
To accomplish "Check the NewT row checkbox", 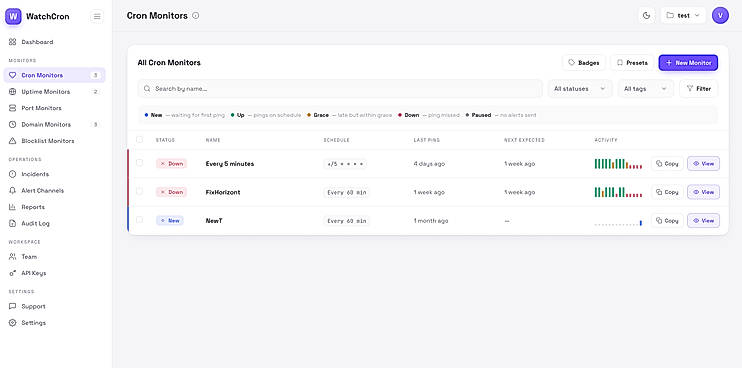I will click(139, 220).
